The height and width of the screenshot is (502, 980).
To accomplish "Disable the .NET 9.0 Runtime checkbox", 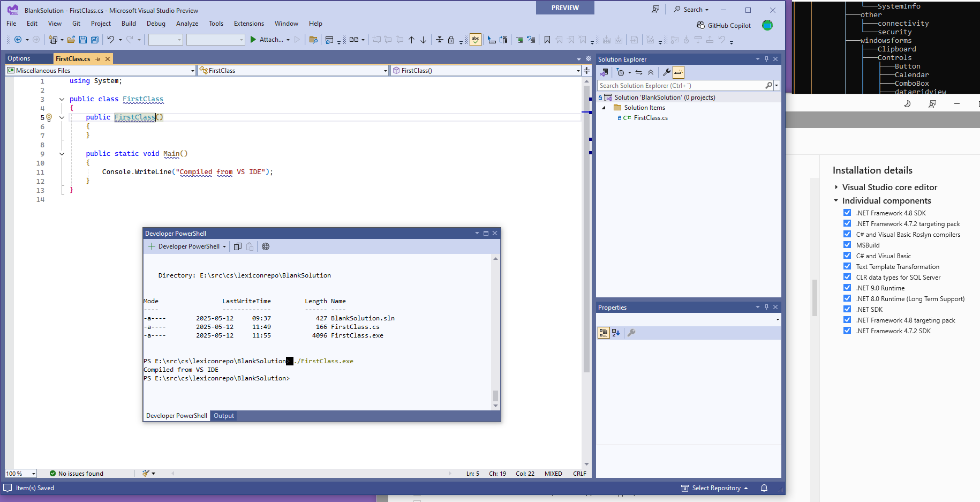I will pyautogui.click(x=847, y=288).
